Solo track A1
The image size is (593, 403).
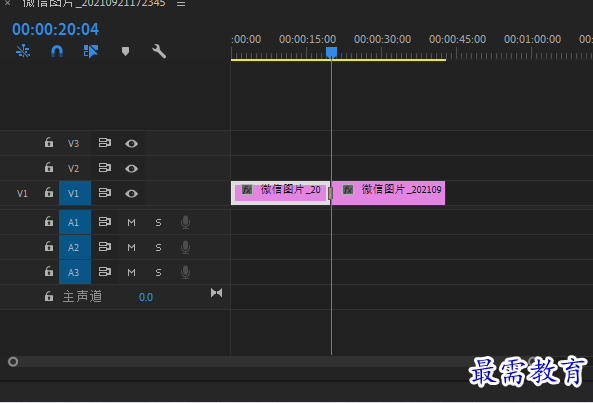click(x=158, y=223)
